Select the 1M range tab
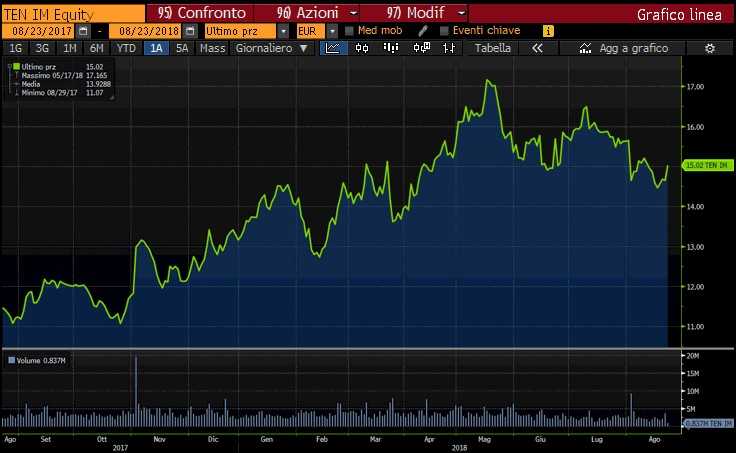736x453 pixels. pos(69,48)
